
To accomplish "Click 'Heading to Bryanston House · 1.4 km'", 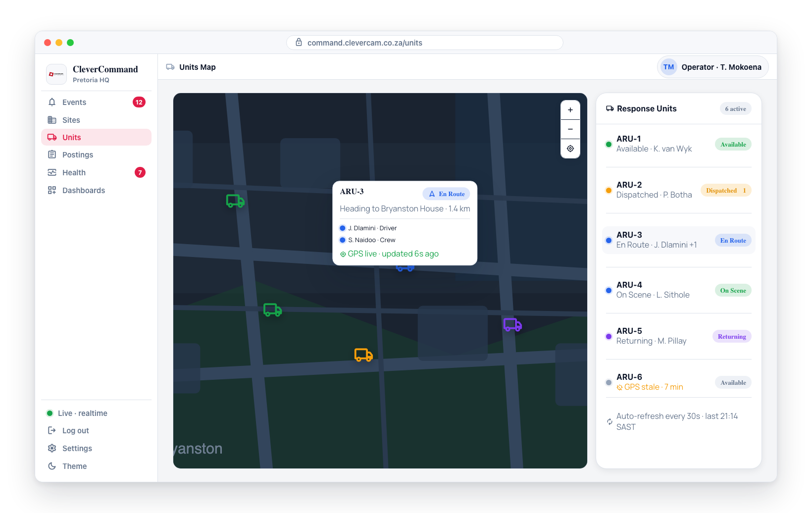I will [405, 208].
